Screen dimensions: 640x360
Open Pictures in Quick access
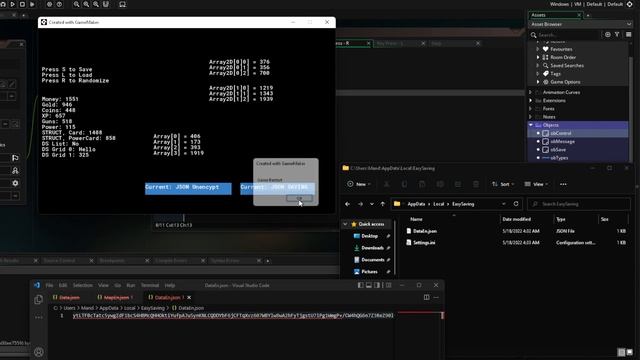(x=369, y=271)
